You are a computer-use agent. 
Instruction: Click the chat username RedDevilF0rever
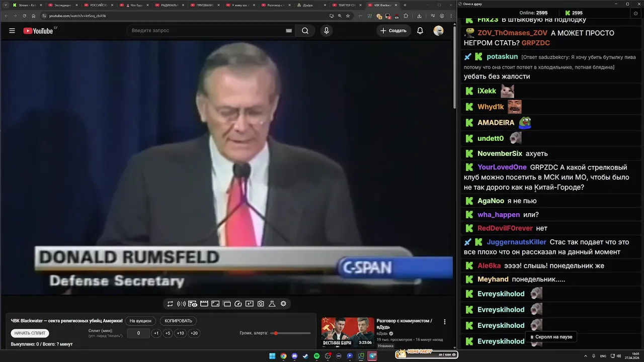505,228
